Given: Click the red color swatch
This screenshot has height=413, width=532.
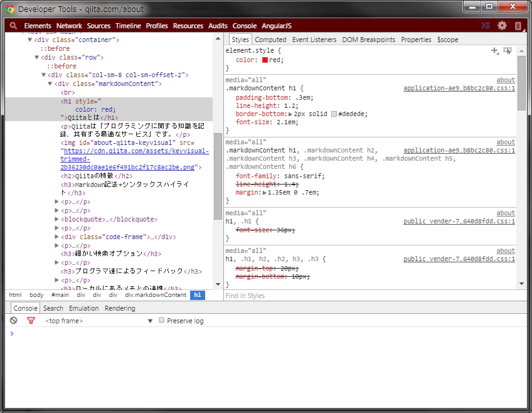Looking at the screenshot, I should tap(265, 60).
